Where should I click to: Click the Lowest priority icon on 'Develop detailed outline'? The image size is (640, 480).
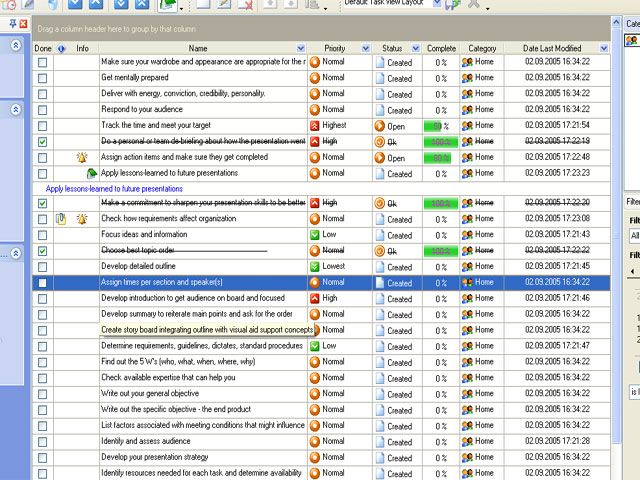(x=315, y=267)
